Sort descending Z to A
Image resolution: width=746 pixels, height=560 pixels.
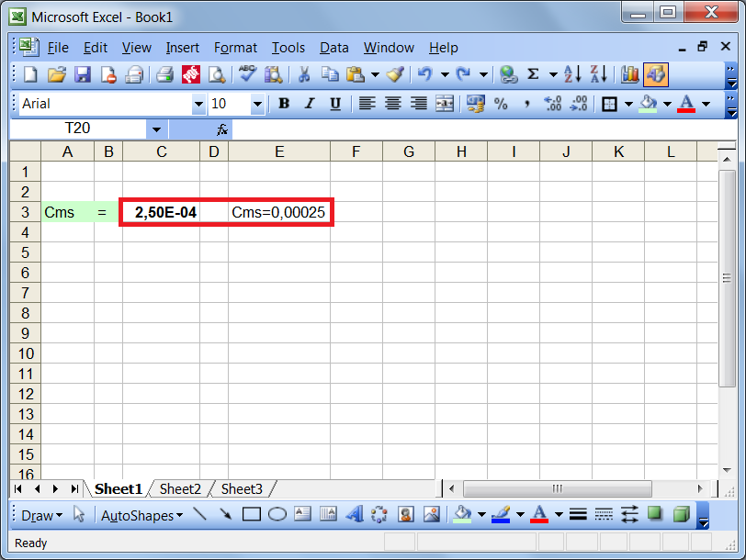[598, 74]
